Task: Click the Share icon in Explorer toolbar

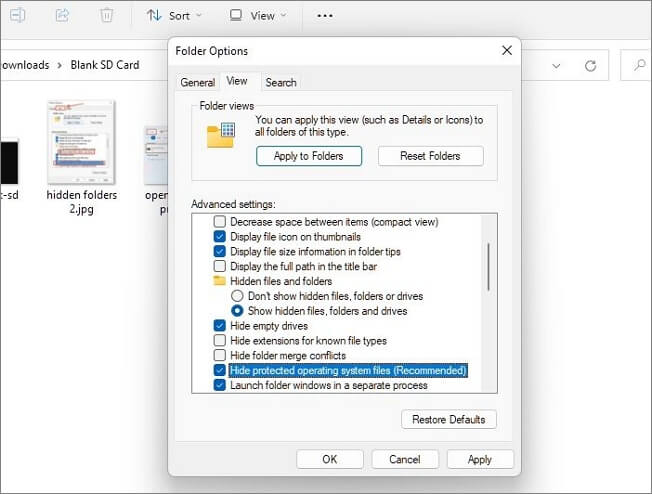Action: tap(62, 16)
